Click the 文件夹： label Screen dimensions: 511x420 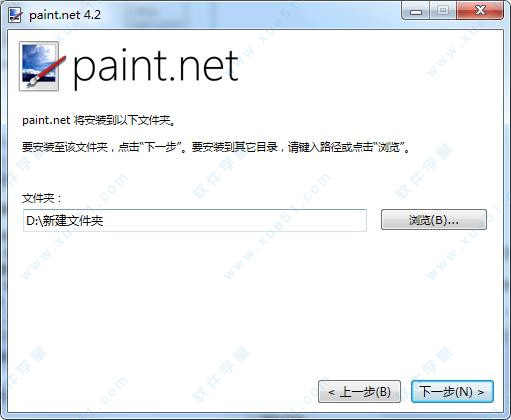click(x=42, y=198)
